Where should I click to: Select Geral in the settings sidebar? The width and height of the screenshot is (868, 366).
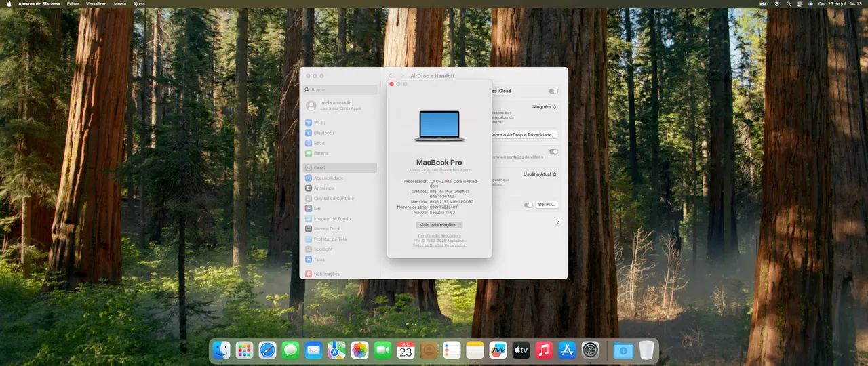[340, 167]
